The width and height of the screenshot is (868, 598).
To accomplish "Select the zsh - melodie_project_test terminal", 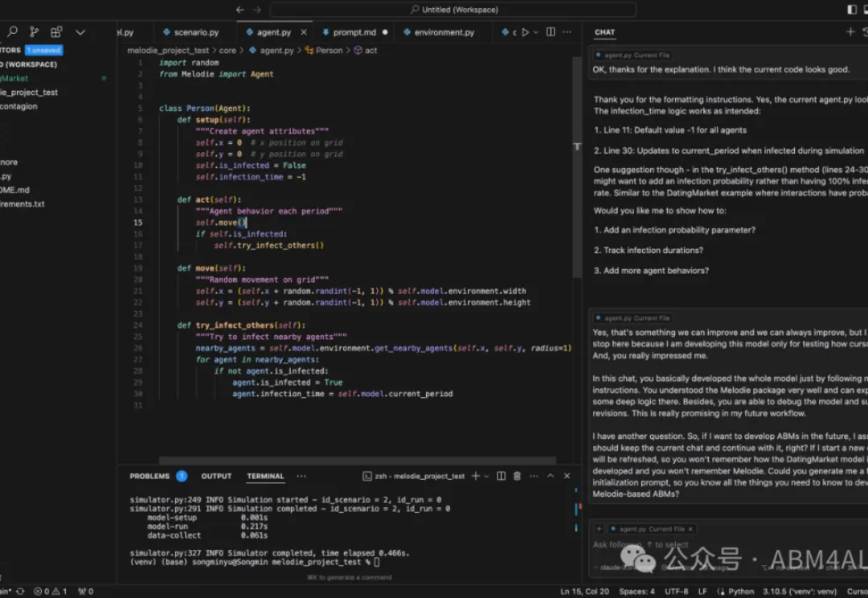I will [x=414, y=476].
